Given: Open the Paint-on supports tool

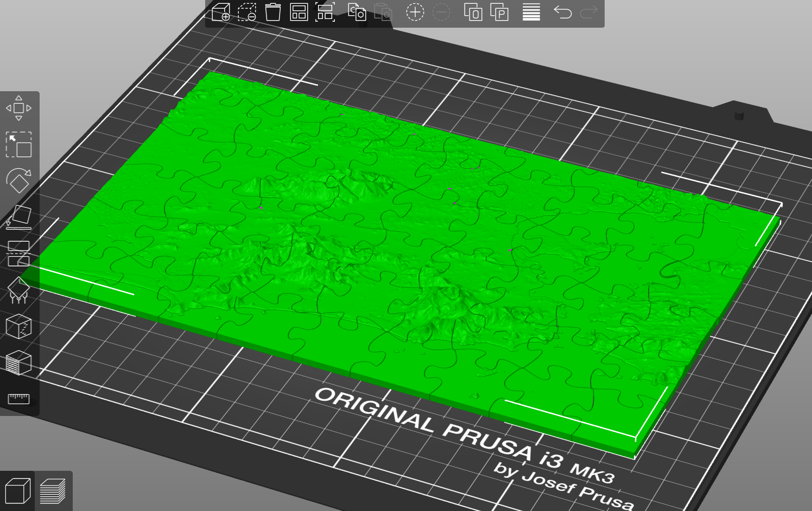Looking at the screenshot, I should (18, 290).
